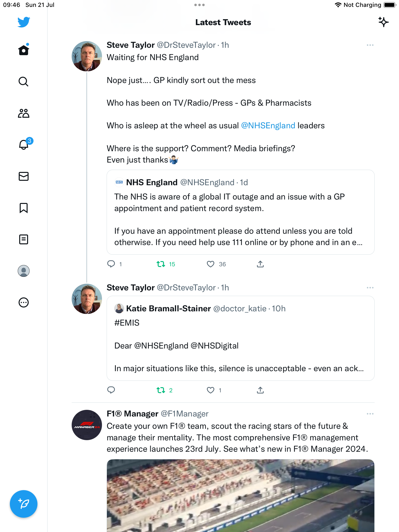Viewport: 399px width, 532px height.
Task: Open the Search icon in sidebar
Action: tap(24, 82)
